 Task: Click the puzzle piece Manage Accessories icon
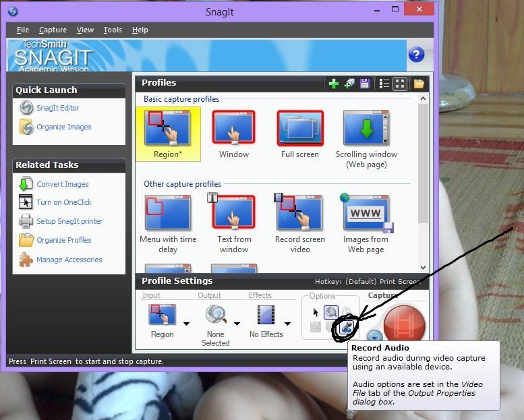pyautogui.click(x=26, y=260)
